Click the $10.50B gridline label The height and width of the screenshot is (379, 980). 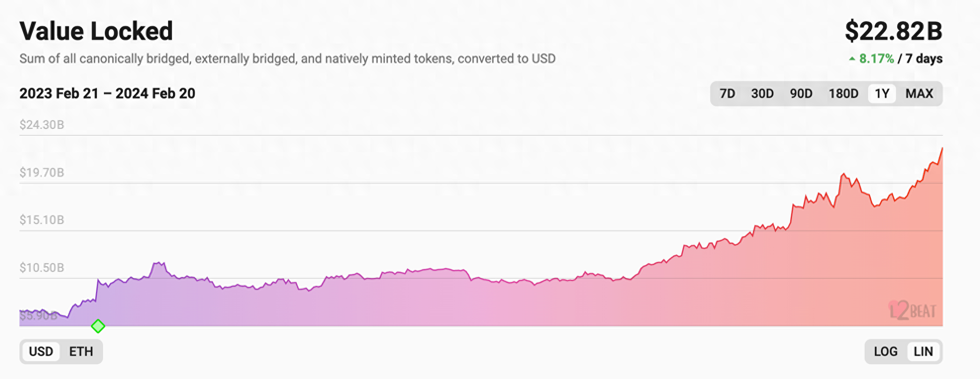42,268
